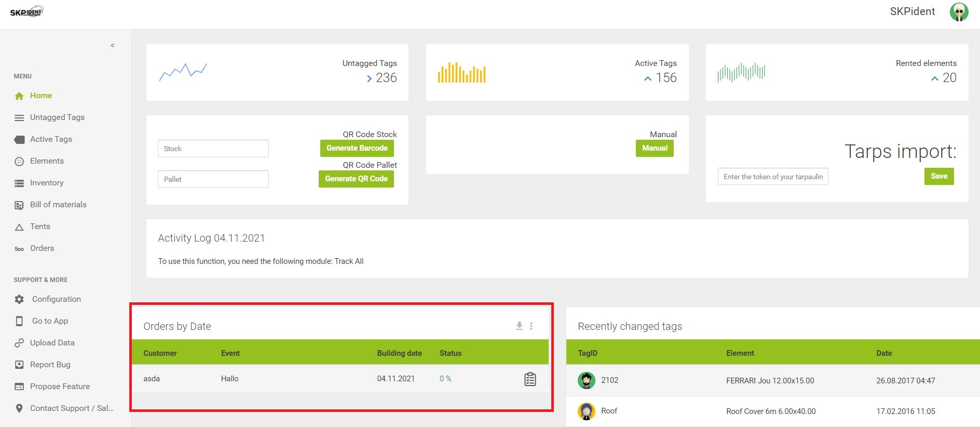Sort orders by Customer column header
Screen dimensions: 980x427
coord(160,353)
